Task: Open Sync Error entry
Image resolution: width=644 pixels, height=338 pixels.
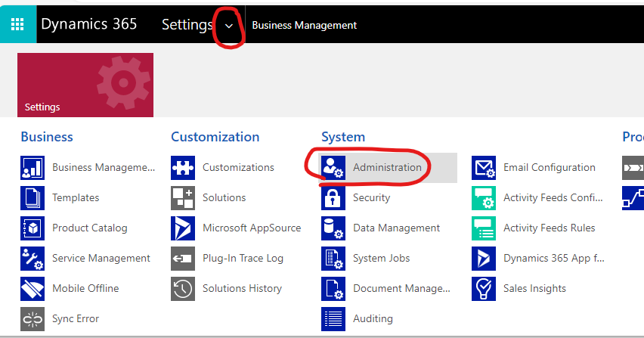Action: 76,318
